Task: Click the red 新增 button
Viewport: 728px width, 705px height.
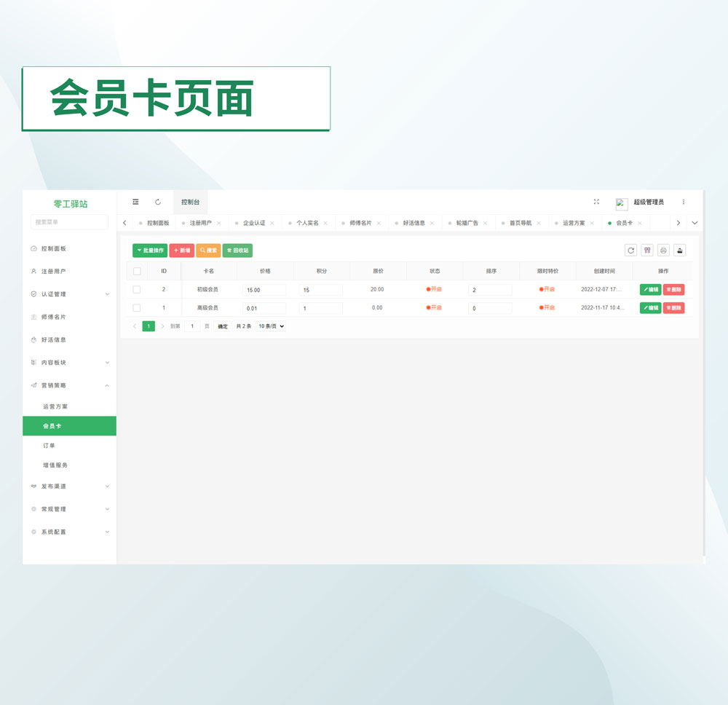Action: coord(181,251)
